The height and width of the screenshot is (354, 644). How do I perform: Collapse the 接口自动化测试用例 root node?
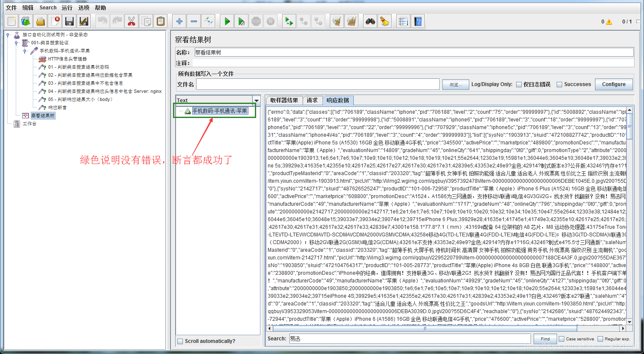(8, 35)
